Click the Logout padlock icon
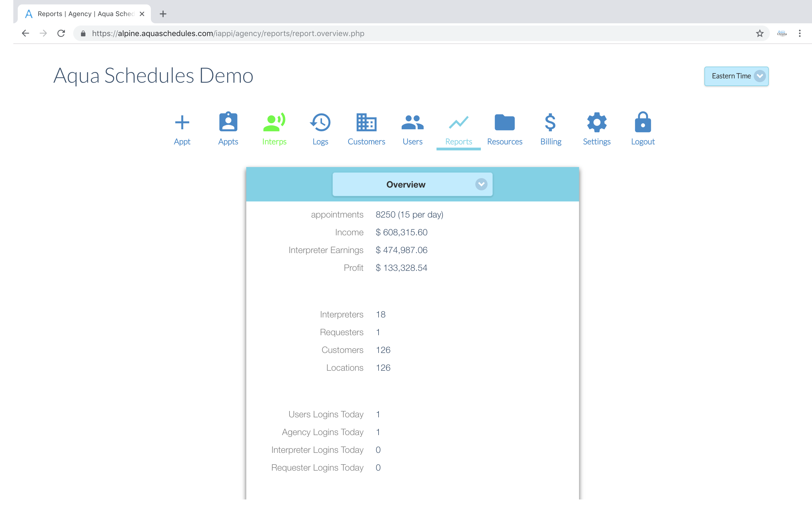 [643, 122]
